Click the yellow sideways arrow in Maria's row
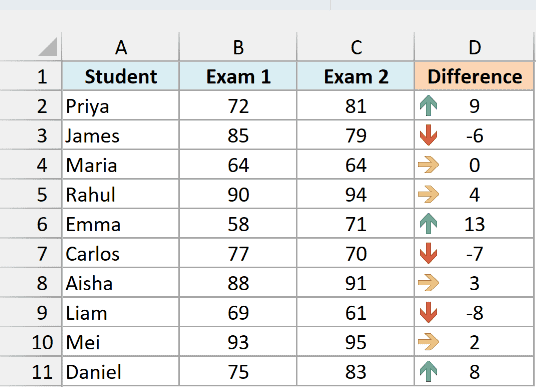536x387 pixels. click(428, 165)
